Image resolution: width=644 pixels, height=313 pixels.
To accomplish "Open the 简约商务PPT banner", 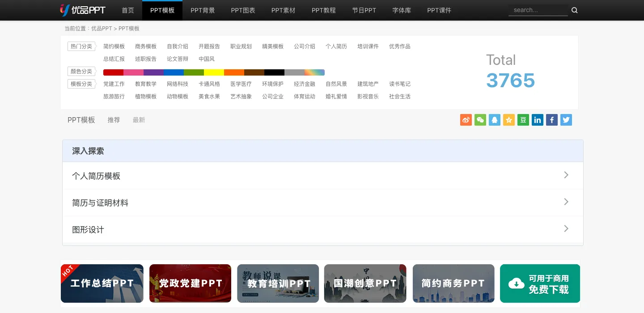I will coord(453,283).
